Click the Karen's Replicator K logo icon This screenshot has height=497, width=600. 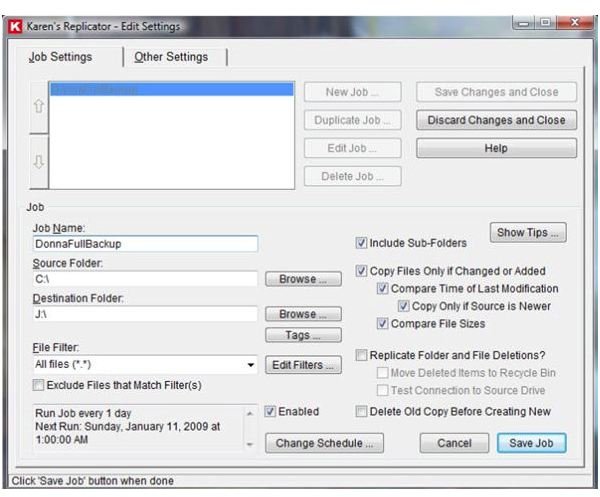pyautogui.click(x=15, y=27)
